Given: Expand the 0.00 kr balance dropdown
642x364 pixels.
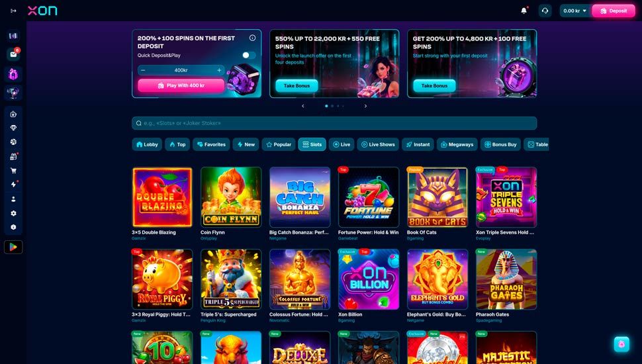Looking at the screenshot, I should (575, 11).
